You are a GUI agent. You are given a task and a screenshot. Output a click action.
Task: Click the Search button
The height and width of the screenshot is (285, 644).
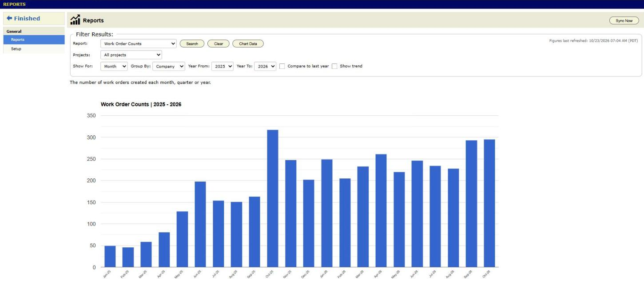coord(192,44)
